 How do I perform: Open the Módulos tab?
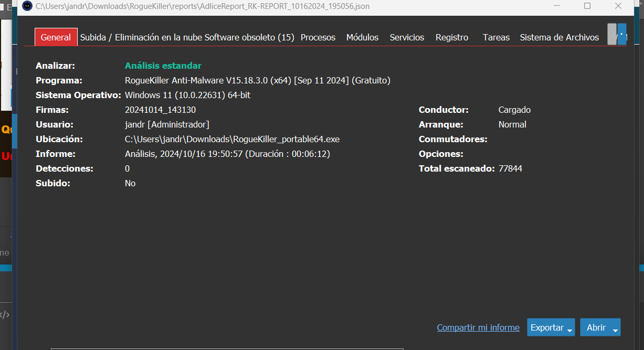pos(362,38)
